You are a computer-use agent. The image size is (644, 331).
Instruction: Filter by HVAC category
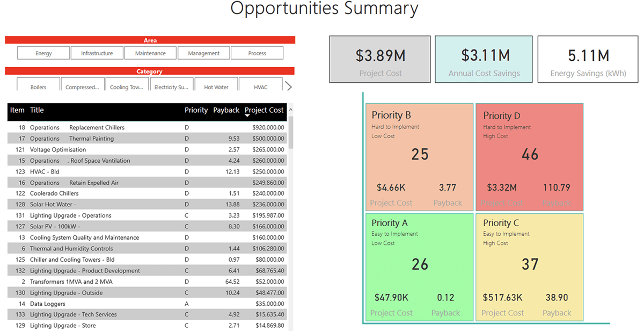pos(261,87)
